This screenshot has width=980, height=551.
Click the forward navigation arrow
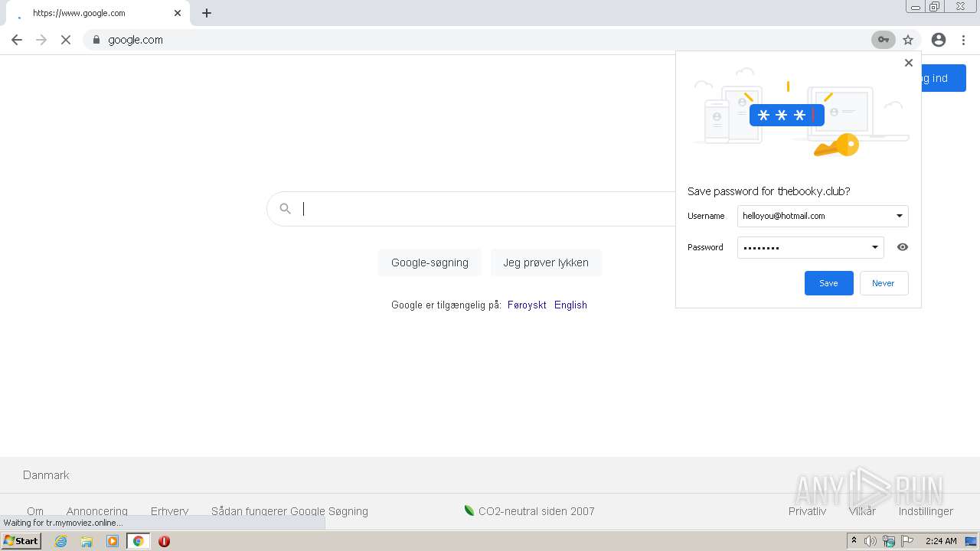tap(41, 40)
